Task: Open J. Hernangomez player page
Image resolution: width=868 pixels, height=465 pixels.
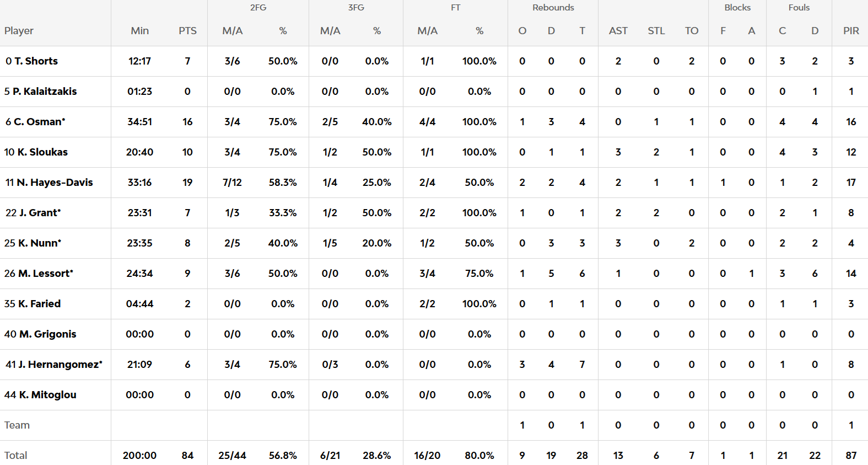Action: [x=60, y=365]
